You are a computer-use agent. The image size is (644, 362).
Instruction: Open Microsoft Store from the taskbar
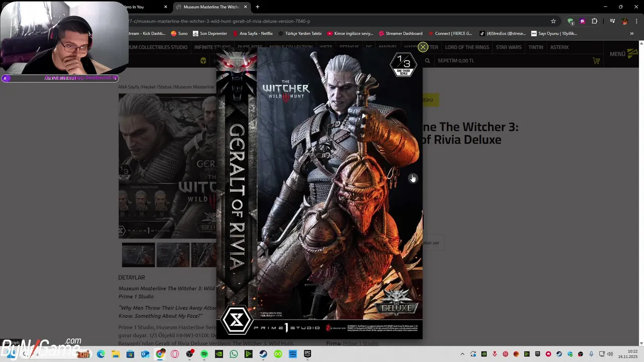(x=130, y=354)
